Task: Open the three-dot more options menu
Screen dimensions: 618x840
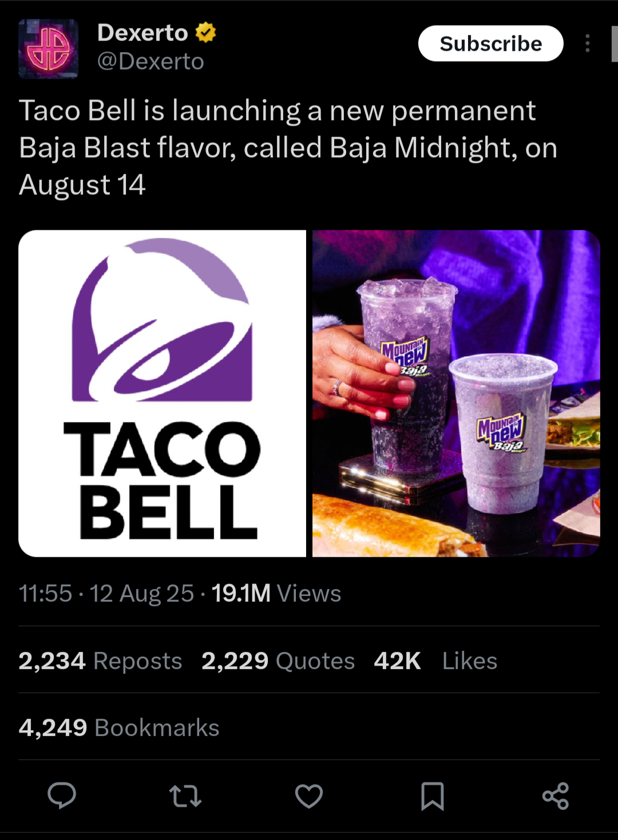Action: coord(588,43)
